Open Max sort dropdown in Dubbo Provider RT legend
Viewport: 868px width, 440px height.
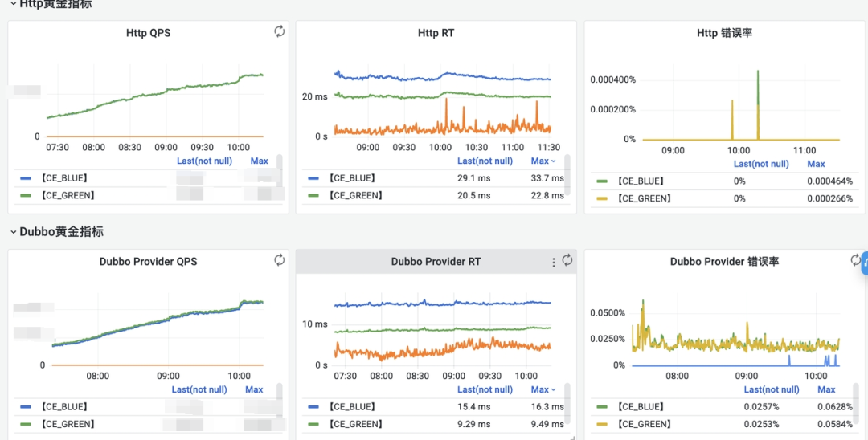tap(543, 389)
